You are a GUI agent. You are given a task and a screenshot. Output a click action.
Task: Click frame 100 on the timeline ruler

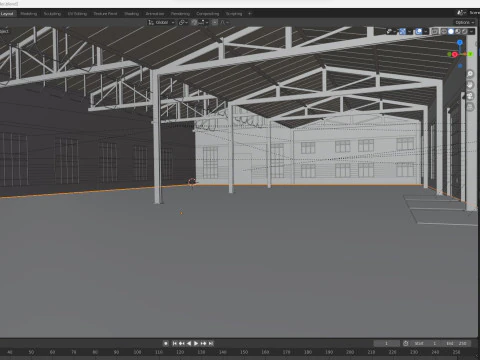pyautogui.click(x=137, y=352)
